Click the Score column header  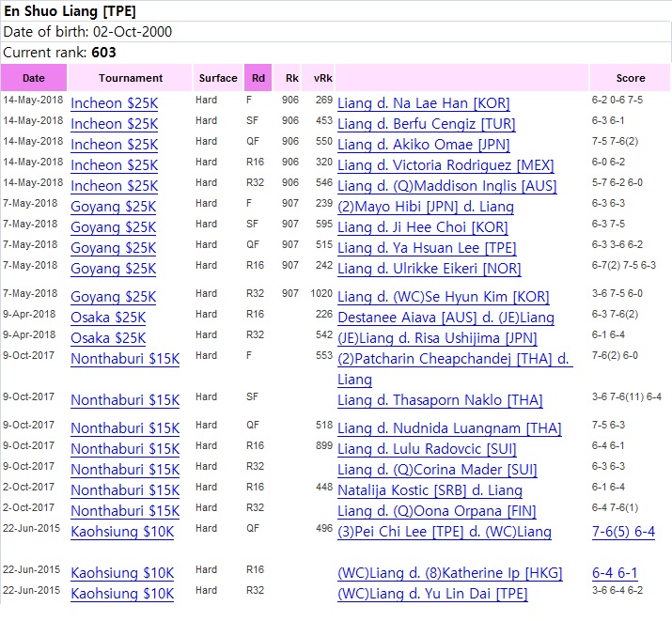tap(631, 78)
